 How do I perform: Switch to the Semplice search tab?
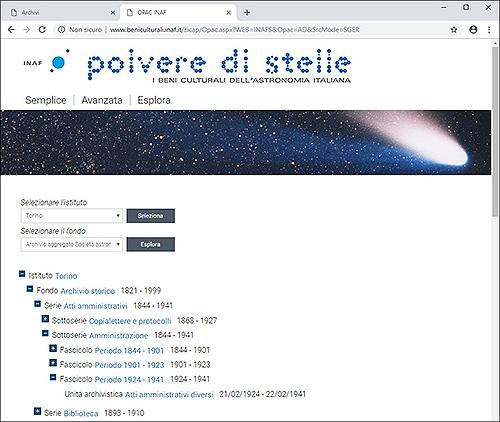[x=46, y=100]
